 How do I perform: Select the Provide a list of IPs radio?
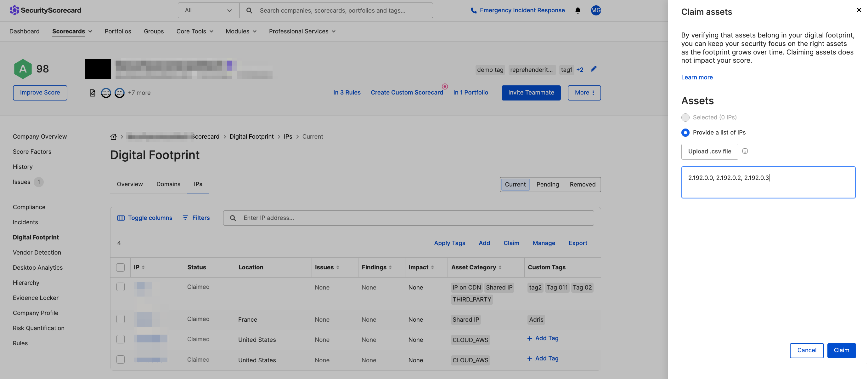[685, 133]
